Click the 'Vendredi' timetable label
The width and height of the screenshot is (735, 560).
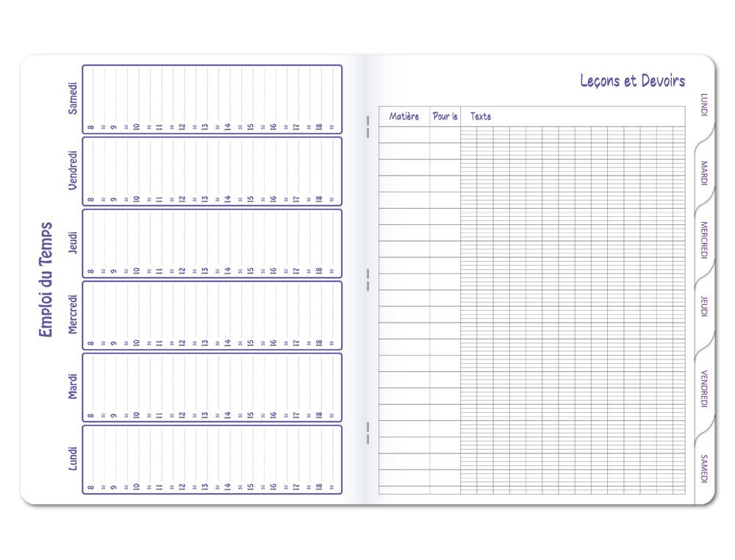[72, 170]
